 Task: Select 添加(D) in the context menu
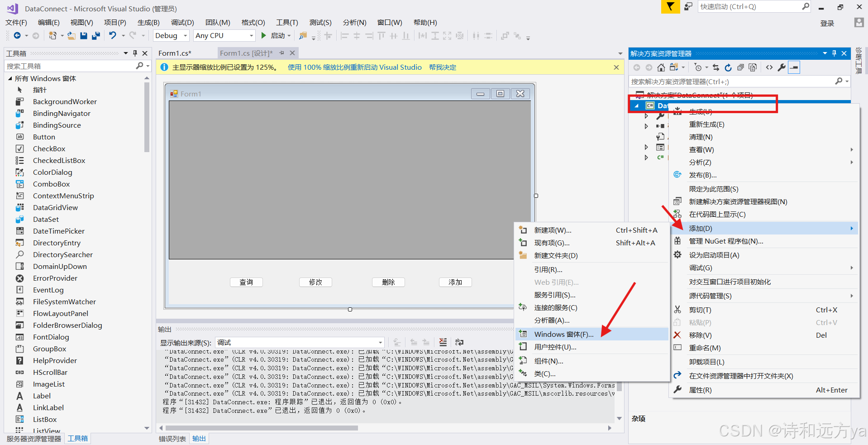pyautogui.click(x=764, y=228)
